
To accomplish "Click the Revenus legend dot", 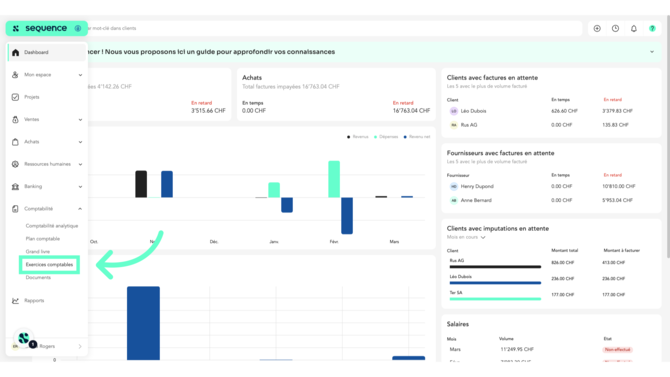I will (348, 137).
